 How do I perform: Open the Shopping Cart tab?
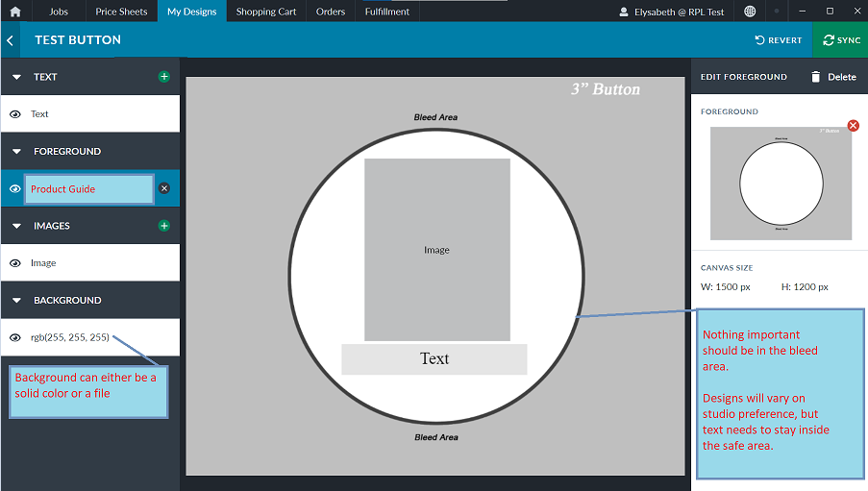tap(266, 12)
